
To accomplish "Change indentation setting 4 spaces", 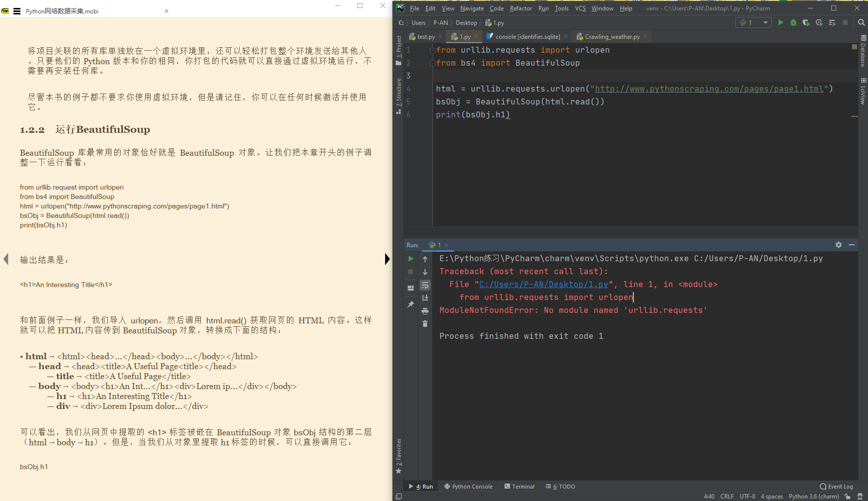I will pyautogui.click(x=772, y=497).
